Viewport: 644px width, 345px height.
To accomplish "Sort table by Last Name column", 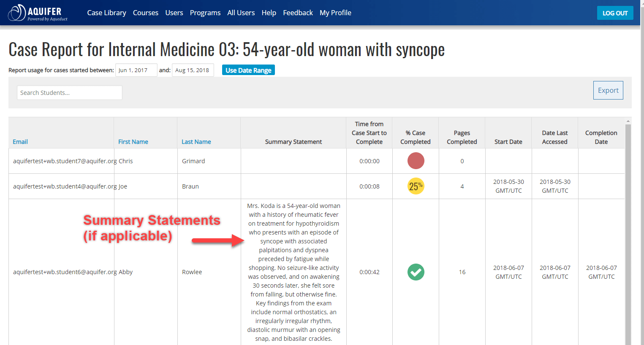I will pyautogui.click(x=196, y=142).
